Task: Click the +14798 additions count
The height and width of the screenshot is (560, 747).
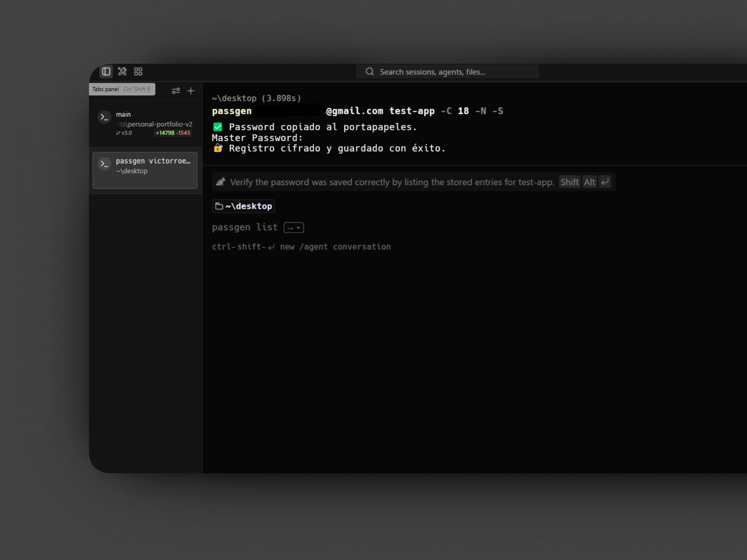Action: tap(165, 133)
